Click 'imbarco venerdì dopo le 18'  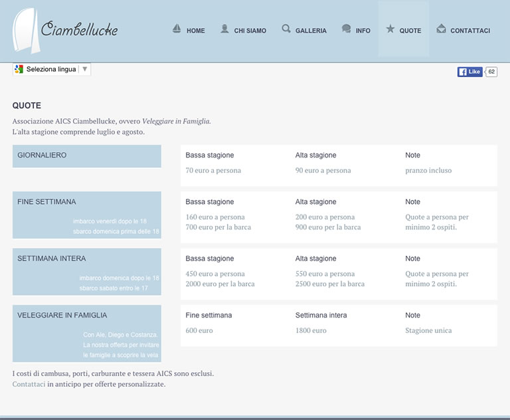[110, 221]
